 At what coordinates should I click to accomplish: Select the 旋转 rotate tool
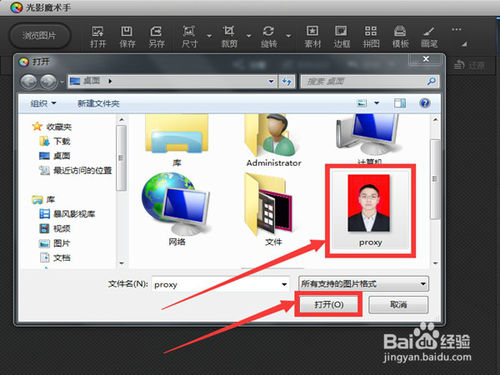(x=268, y=37)
